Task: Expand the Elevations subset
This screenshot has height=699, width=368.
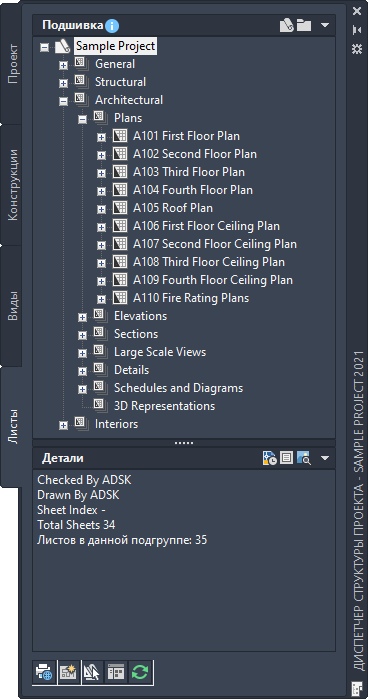Action: pyautogui.click(x=83, y=317)
